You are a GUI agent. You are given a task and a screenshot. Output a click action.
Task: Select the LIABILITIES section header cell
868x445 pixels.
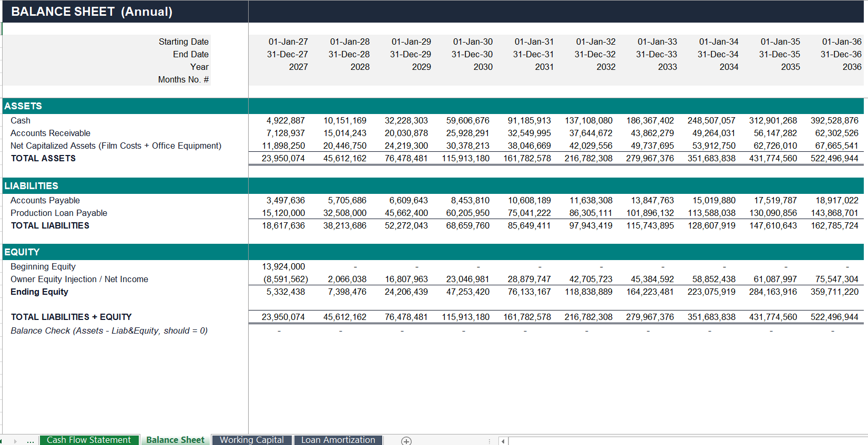click(125, 186)
